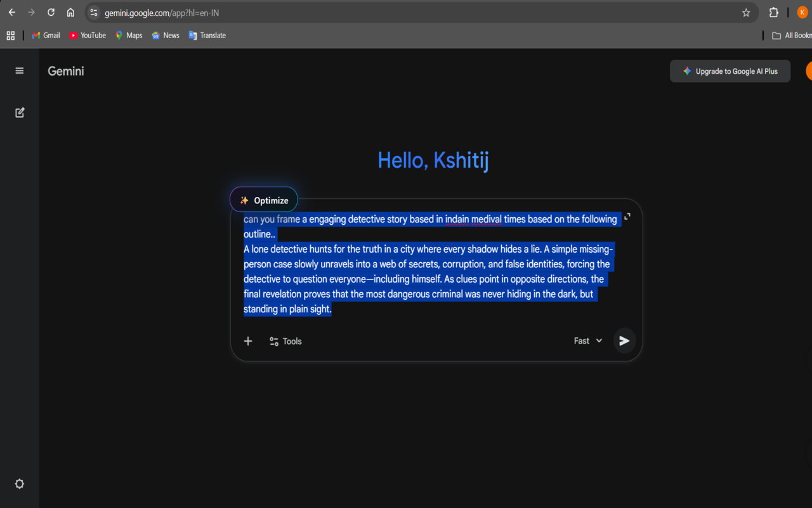Open the News bookmark
The height and width of the screenshot is (508, 812).
(166, 36)
